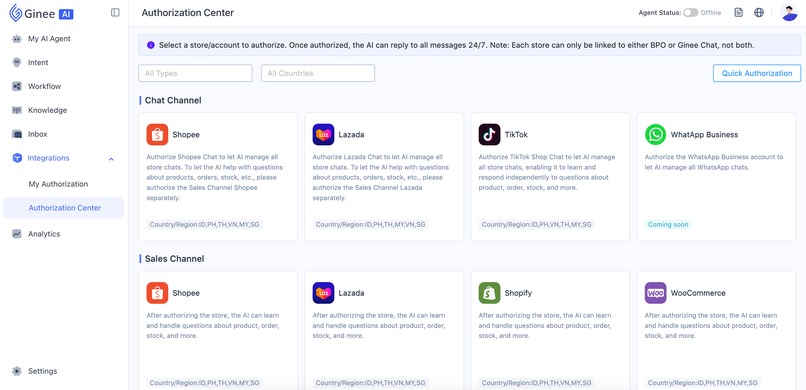
Task: Click the TikTok icon in Chat Channel
Action: pyautogui.click(x=489, y=135)
